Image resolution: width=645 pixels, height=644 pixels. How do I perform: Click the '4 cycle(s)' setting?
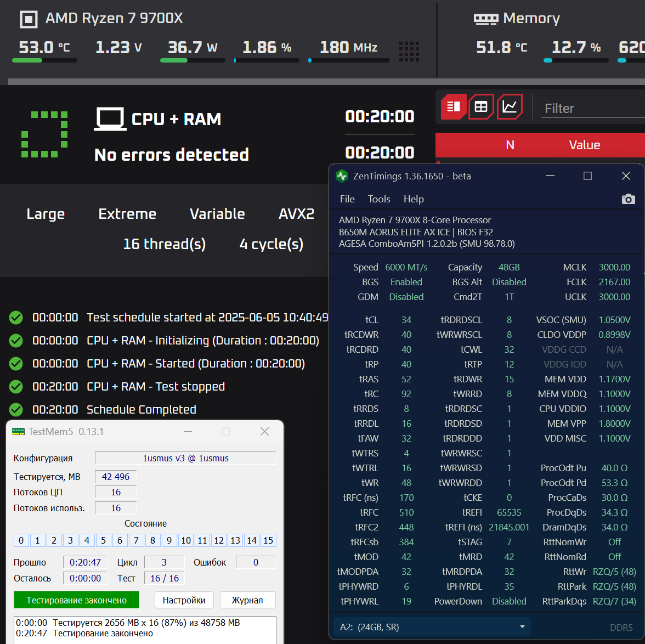(x=271, y=244)
